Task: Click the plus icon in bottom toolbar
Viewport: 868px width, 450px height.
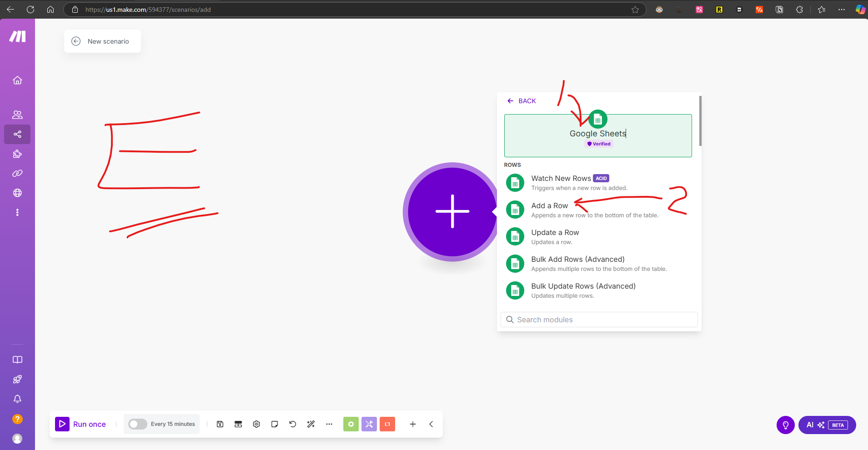Action: 413,424
